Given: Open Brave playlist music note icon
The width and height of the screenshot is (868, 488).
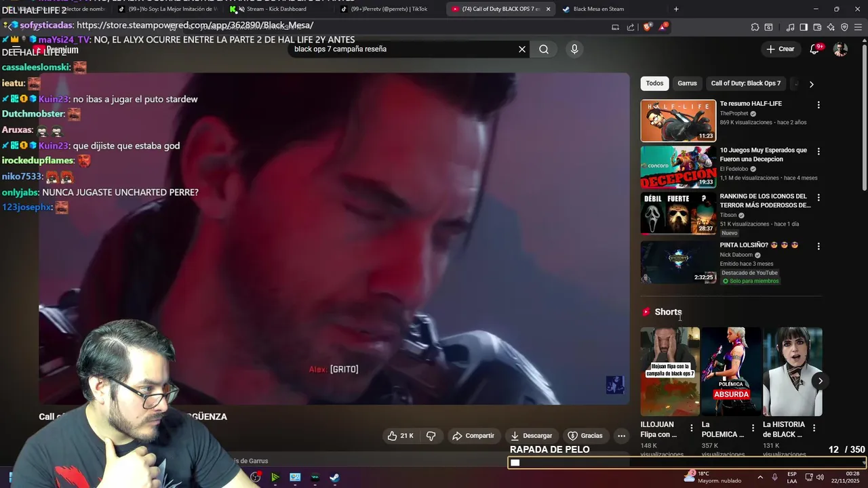Looking at the screenshot, I should click(x=790, y=27).
